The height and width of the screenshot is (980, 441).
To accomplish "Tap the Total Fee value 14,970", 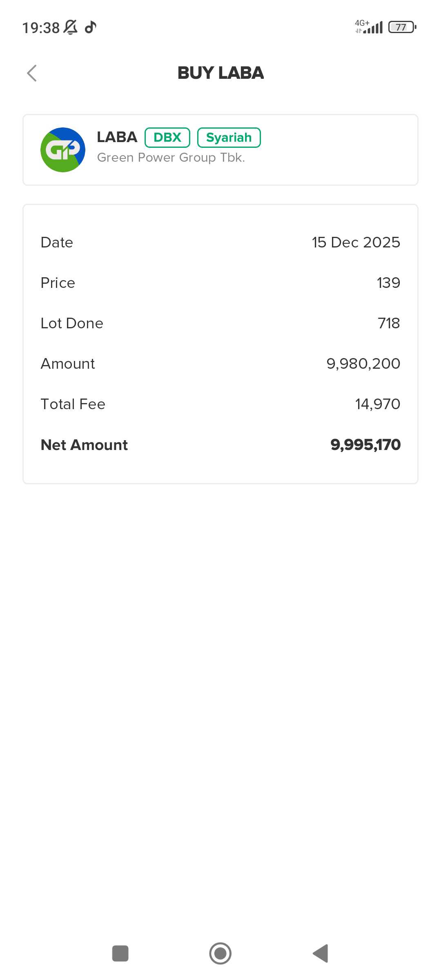I will coord(377,404).
